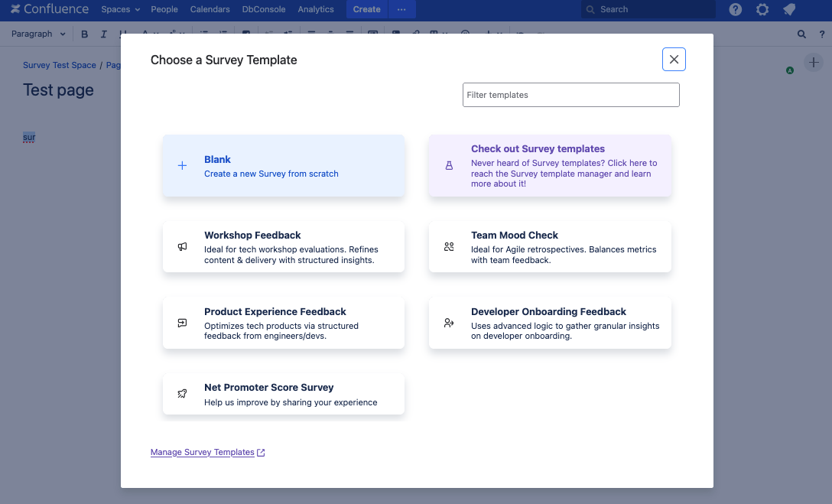This screenshot has height=504, width=832.
Task: Click the Filter templates input field
Action: [x=570, y=95]
